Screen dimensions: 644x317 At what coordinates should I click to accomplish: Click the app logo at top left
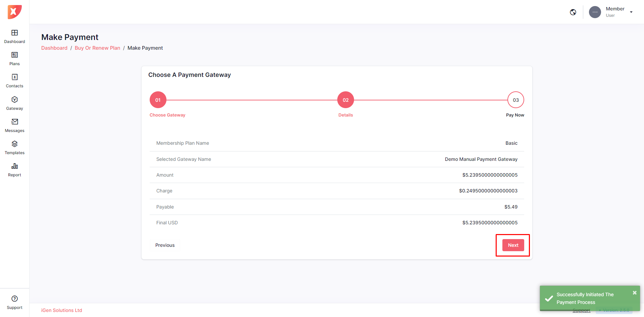coord(14,12)
